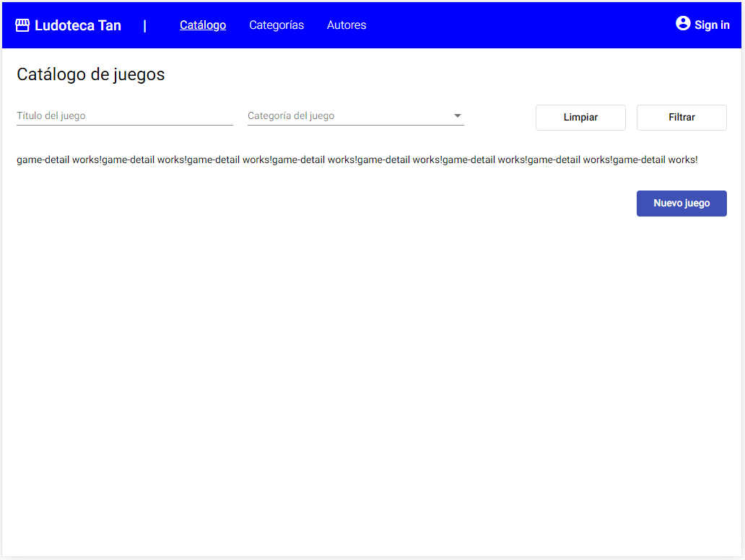Click inside the Título del juego field
The height and width of the screenshot is (560, 745).
tap(123, 115)
